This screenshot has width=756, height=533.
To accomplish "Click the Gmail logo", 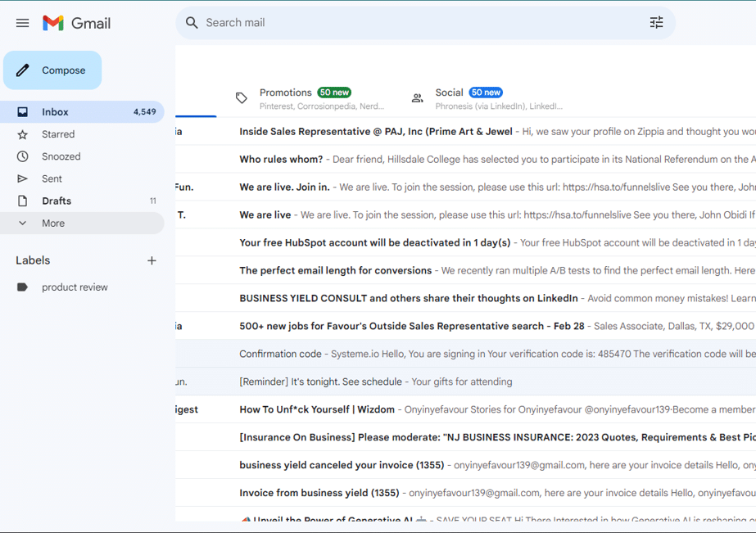I will point(76,23).
